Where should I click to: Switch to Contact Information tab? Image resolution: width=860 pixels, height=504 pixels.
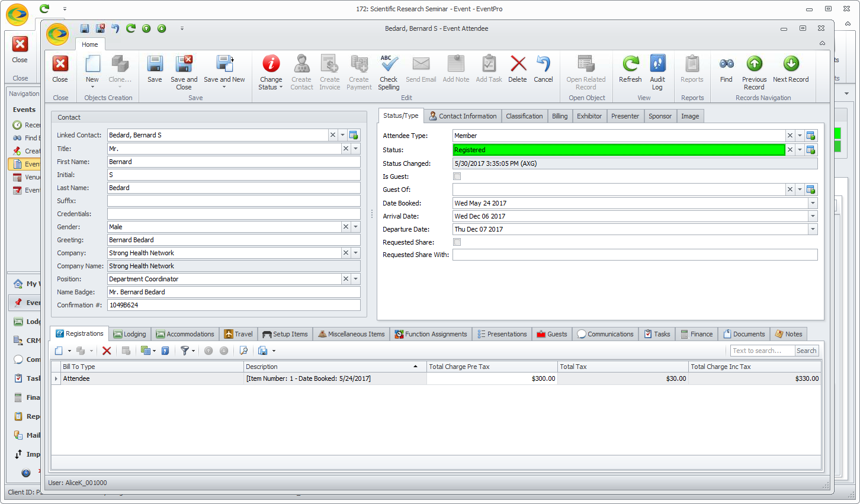pos(463,116)
